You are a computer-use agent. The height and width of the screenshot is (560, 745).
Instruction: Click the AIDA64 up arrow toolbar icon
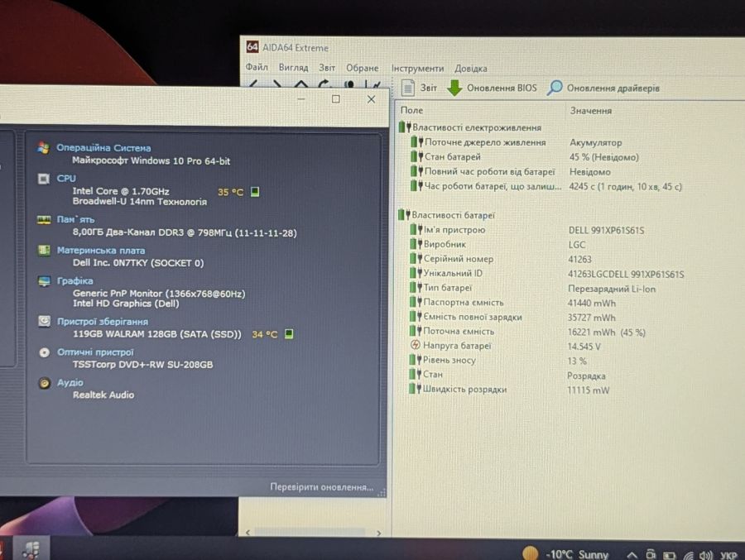point(300,84)
